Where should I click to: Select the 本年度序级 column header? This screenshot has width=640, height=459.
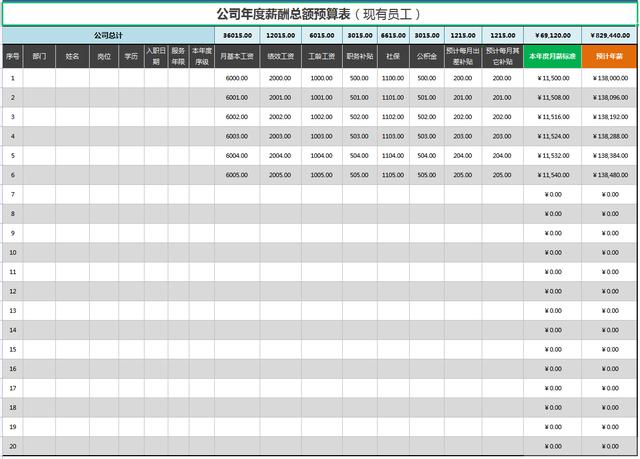point(202,56)
